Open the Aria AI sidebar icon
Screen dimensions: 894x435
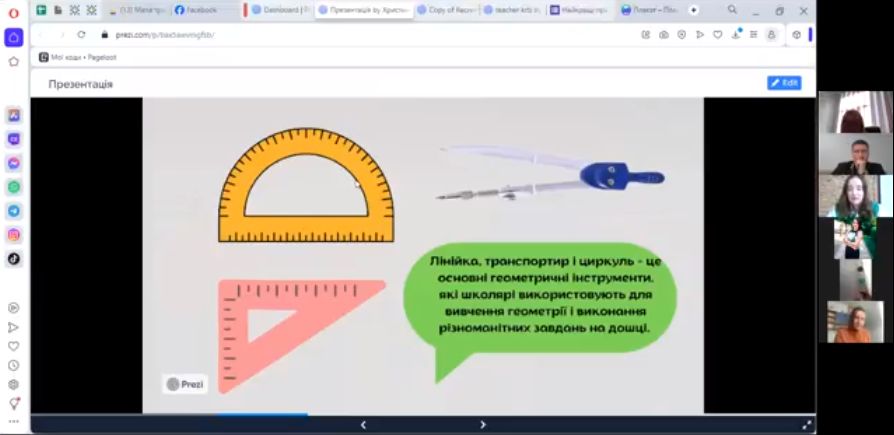[14, 116]
